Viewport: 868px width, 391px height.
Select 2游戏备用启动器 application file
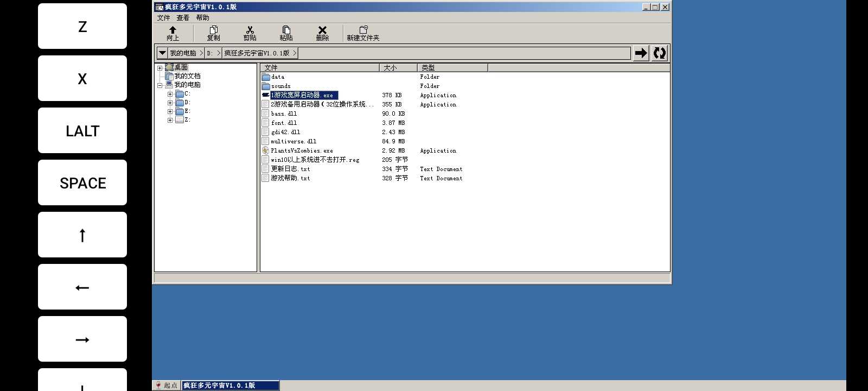point(322,104)
